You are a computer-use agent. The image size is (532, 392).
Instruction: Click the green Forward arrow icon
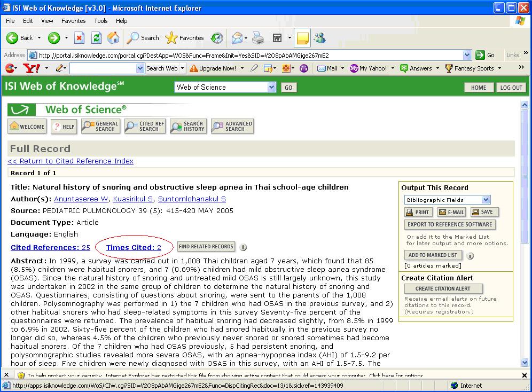pos(53,38)
